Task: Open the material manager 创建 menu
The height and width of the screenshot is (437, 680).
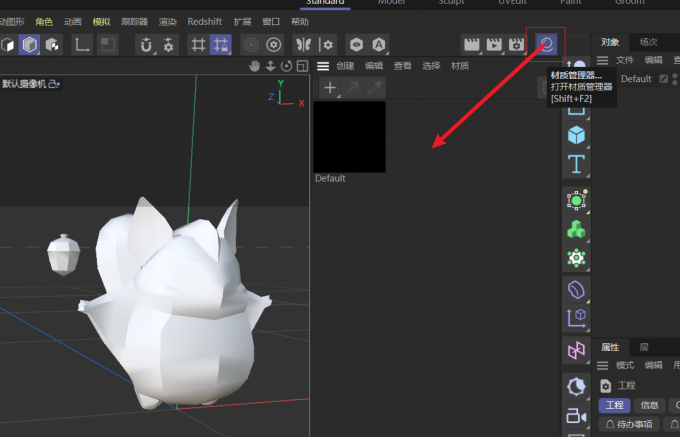Action: (346, 66)
